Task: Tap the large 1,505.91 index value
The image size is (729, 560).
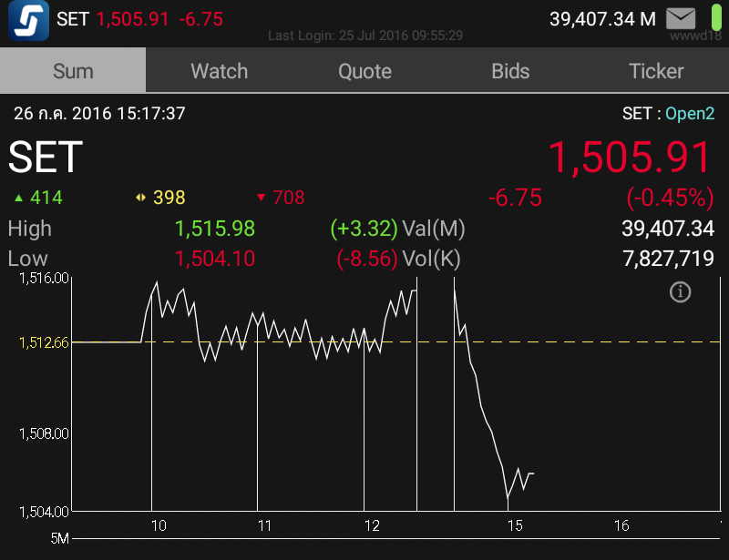Action: click(x=630, y=158)
